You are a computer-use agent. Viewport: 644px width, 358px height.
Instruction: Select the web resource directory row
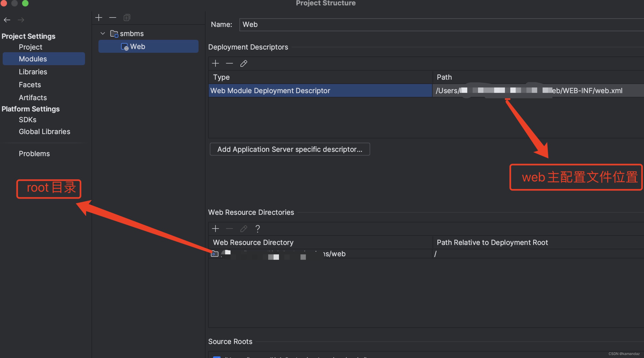[426, 254]
